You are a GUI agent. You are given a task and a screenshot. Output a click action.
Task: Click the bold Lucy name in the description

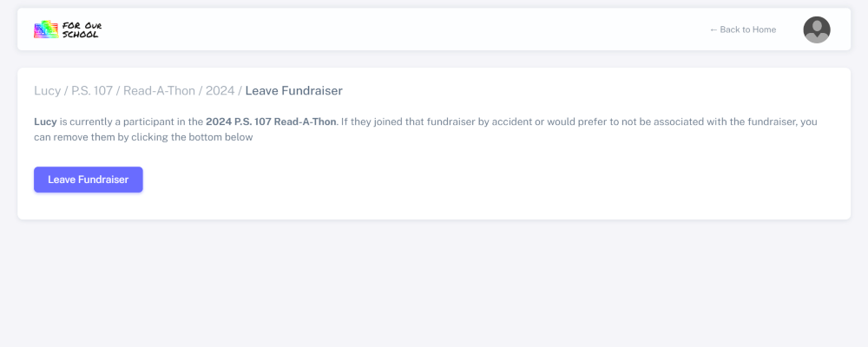(45, 121)
